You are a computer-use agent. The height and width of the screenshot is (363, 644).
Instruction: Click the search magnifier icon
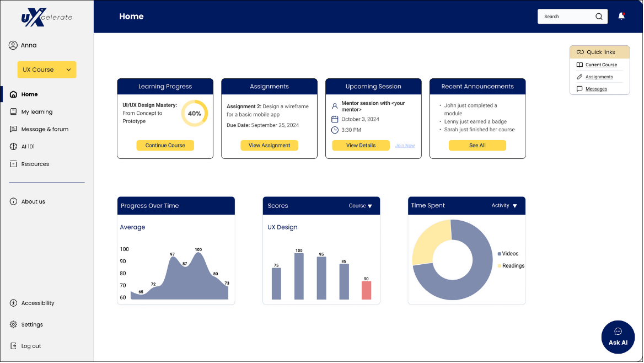tap(599, 16)
